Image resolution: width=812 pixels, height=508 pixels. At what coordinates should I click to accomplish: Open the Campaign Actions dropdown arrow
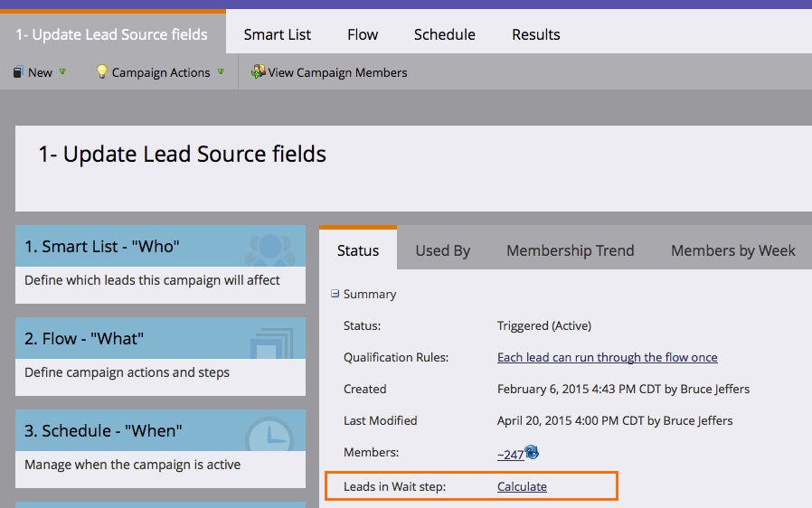pyautogui.click(x=222, y=72)
